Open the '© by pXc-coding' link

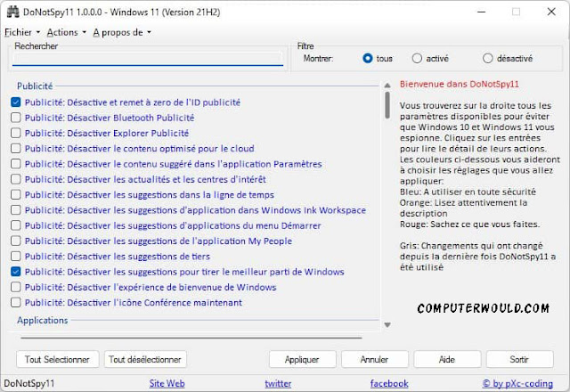click(x=517, y=383)
